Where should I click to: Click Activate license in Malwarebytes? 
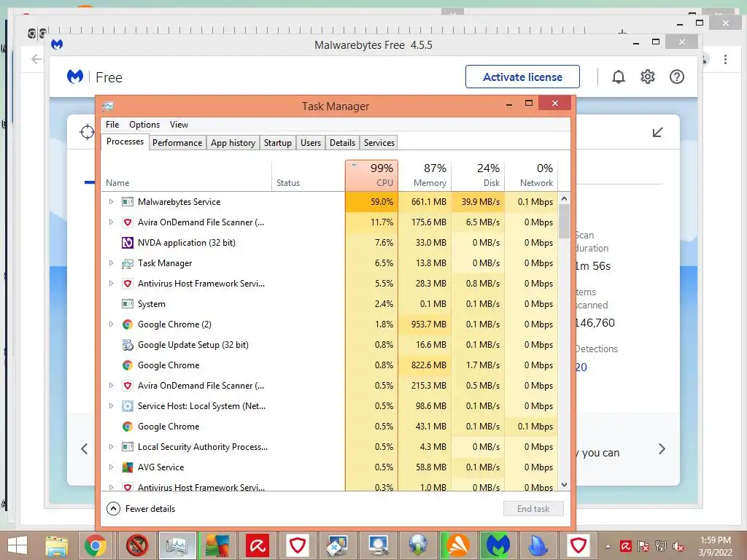click(x=522, y=77)
